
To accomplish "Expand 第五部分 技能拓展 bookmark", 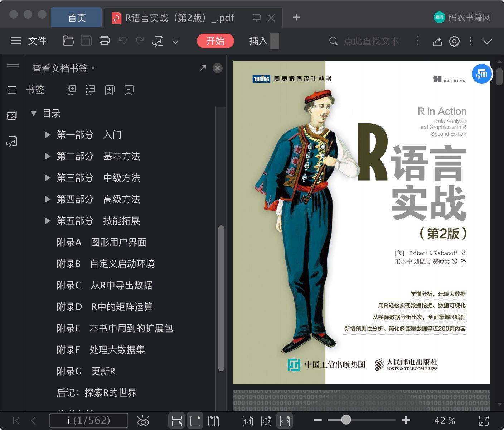I will click(x=48, y=221).
